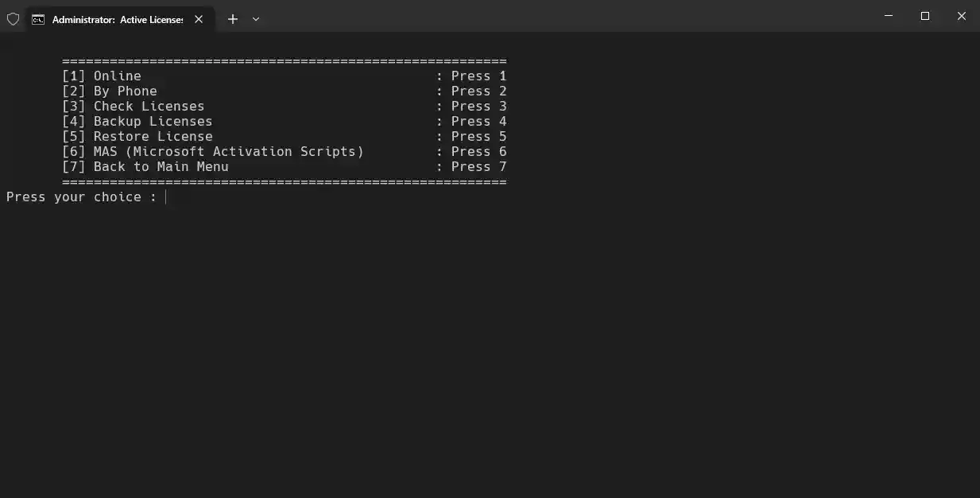The image size is (980, 498).
Task: Click the "Press 7" text beside Main Menu
Action: (x=478, y=167)
